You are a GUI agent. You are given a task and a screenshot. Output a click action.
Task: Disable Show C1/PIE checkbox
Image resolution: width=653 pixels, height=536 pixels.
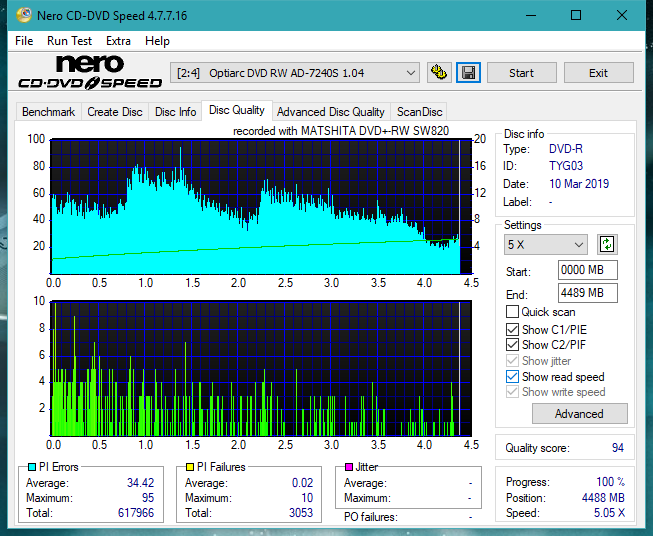[x=512, y=330]
